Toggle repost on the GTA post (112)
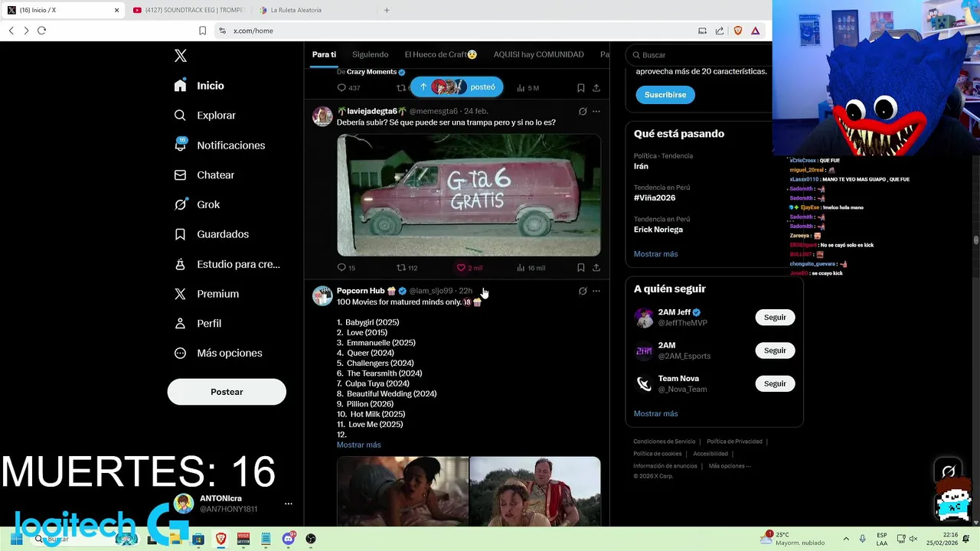Image resolution: width=980 pixels, height=551 pixels. click(407, 268)
